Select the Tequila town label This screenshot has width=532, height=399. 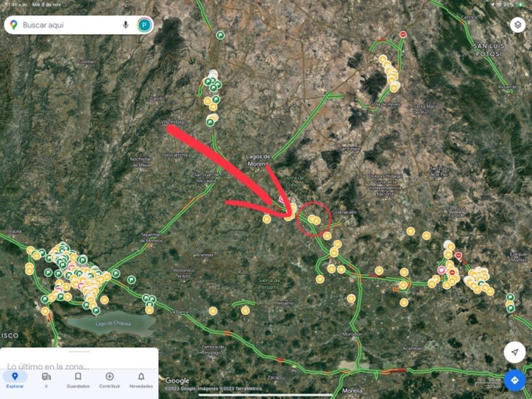[x=14, y=231]
